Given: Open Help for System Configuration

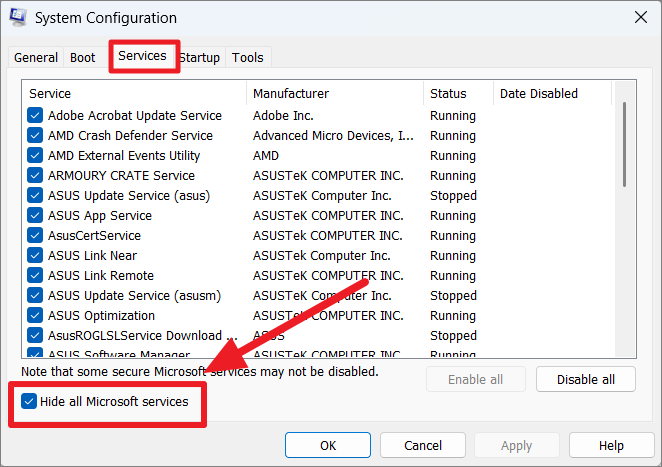Looking at the screenshot, I should pyautogui.click(x=611, y=445).
